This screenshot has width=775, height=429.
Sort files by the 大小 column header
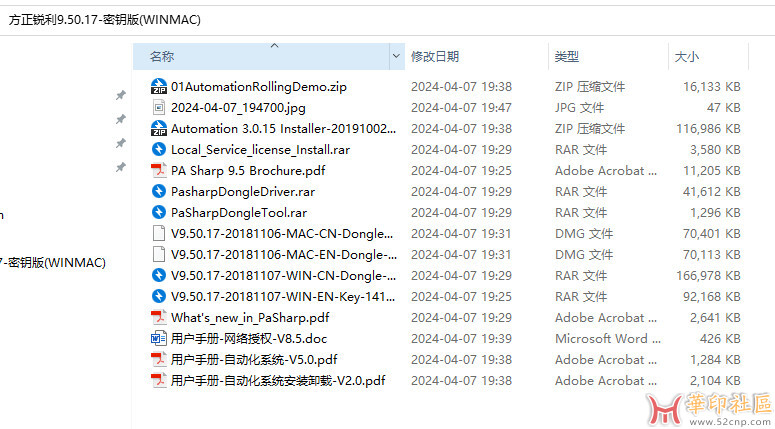(708, 56)
